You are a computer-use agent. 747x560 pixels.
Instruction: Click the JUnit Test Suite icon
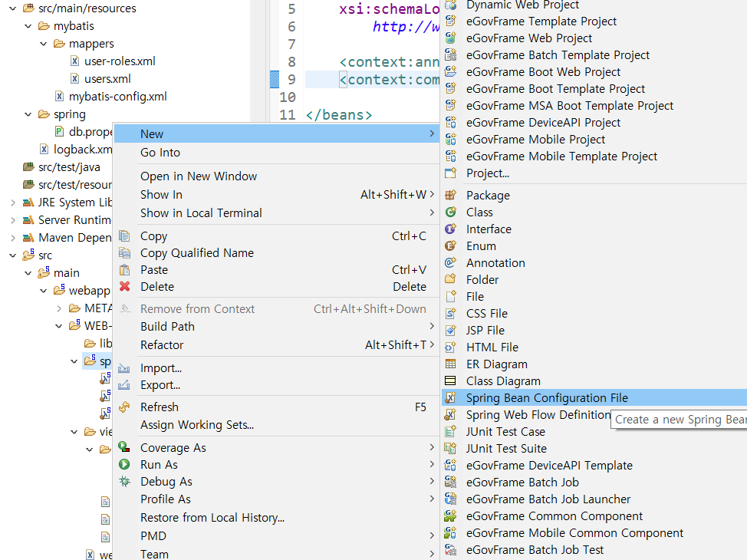click(x=450, y=449)
